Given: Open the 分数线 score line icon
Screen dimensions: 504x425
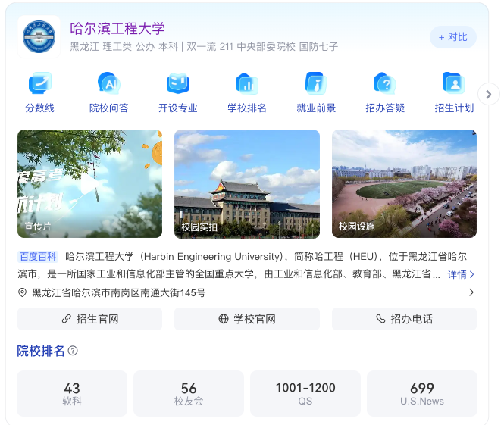Looking at the screenshot, I should [40, 83].
